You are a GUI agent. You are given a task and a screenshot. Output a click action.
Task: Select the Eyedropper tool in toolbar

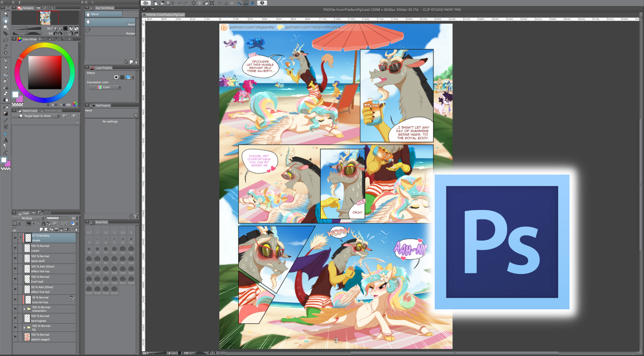pyautogui.click(x=6, y=46)
